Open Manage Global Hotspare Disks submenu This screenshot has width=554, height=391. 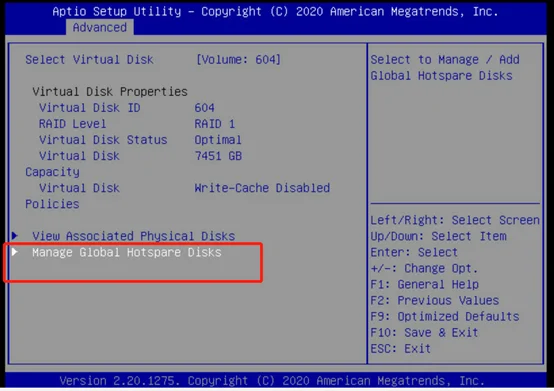pyautogui.click(x=127, y=252)
